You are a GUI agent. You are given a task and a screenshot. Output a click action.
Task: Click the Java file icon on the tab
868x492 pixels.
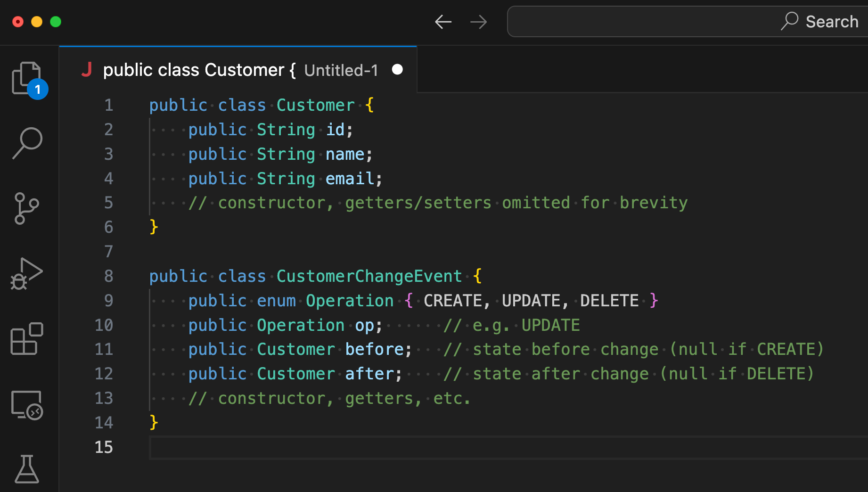[x=86, y=70]
